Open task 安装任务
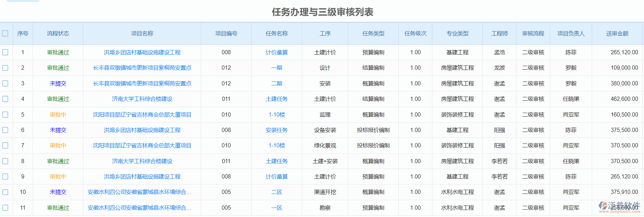This screenshot has height=217, width=644. click(277, 130)
